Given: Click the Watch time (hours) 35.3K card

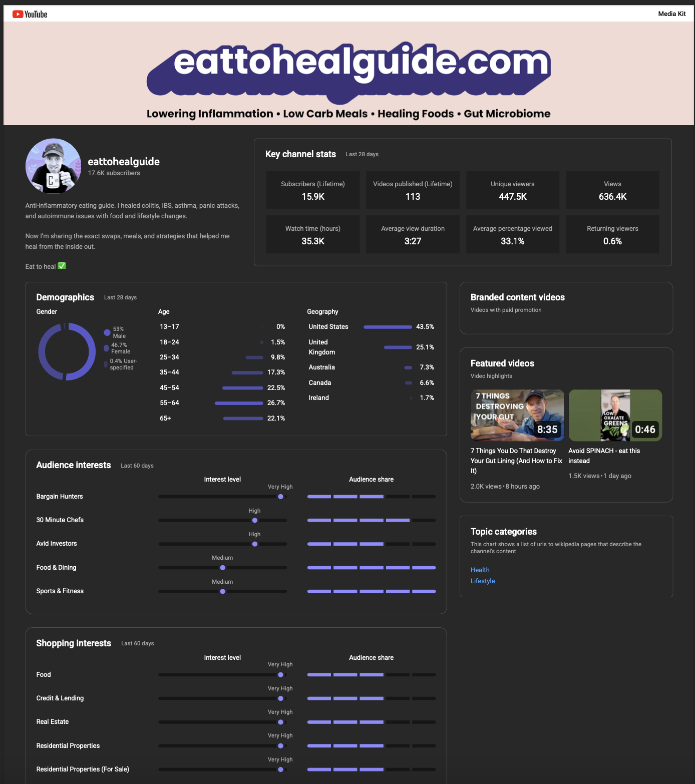Looking at the screenshot, I should click(x=313, y=234).
